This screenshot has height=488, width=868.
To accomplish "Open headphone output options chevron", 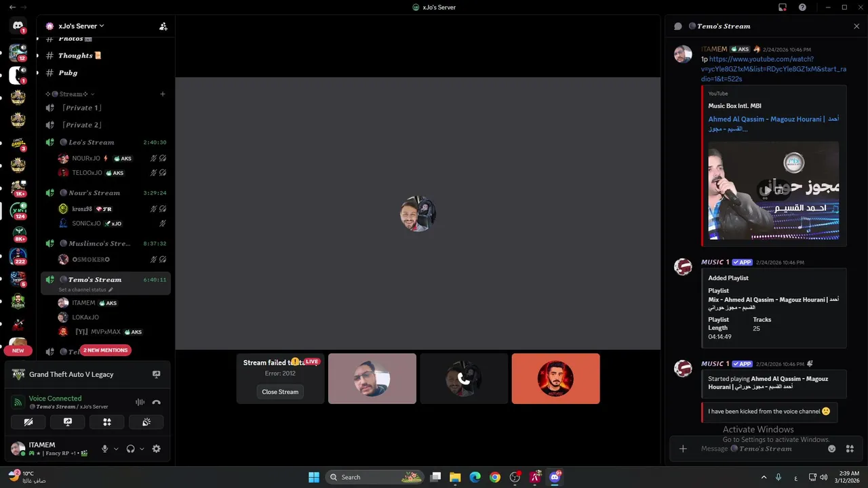I will coord(142,449).
